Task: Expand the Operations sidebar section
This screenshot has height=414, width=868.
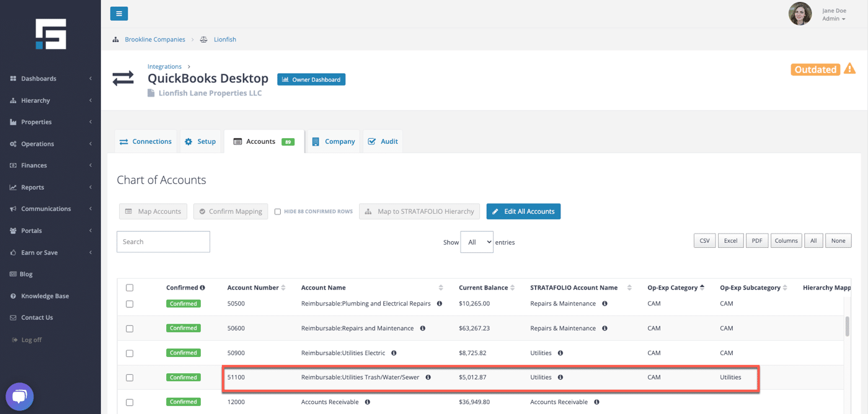Action: click(14, 143)
